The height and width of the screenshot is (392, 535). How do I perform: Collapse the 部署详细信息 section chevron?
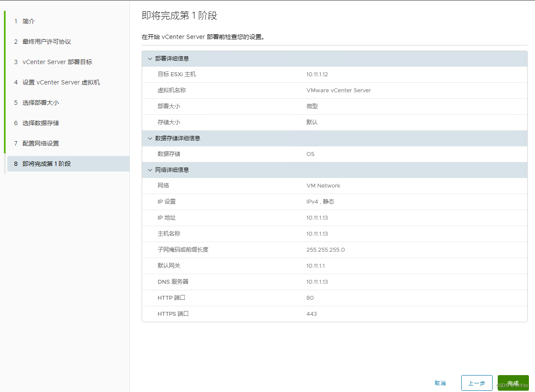(150, 58)
